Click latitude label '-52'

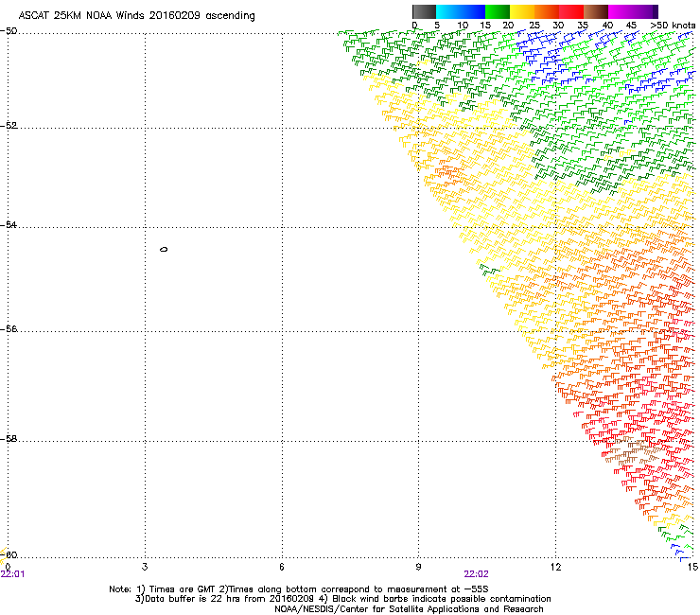9,126
